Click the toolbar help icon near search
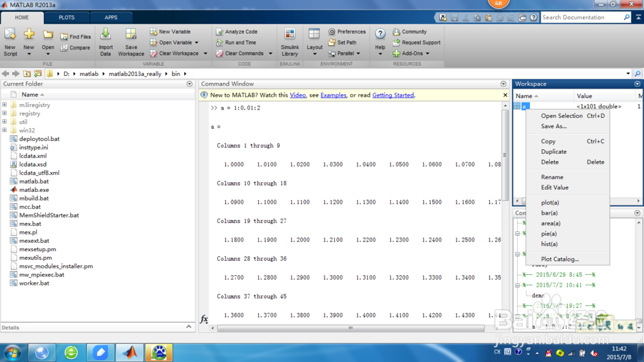 coord(533,17)
